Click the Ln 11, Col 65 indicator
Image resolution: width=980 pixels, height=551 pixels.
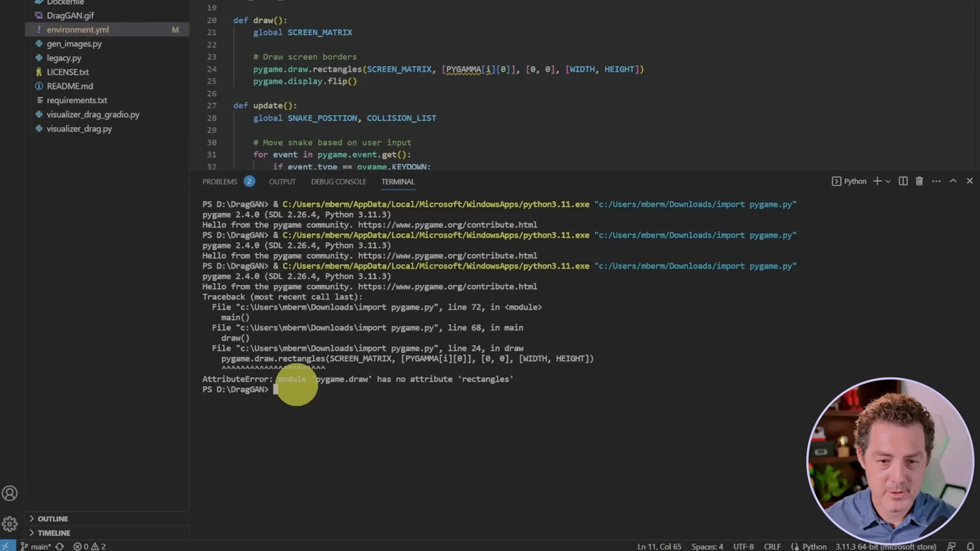coord(659,546)
